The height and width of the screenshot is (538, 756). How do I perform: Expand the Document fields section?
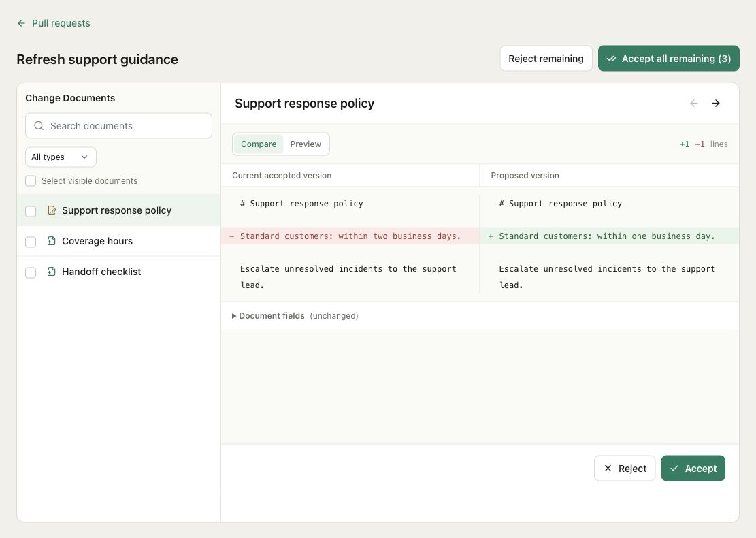pos(272,315)
